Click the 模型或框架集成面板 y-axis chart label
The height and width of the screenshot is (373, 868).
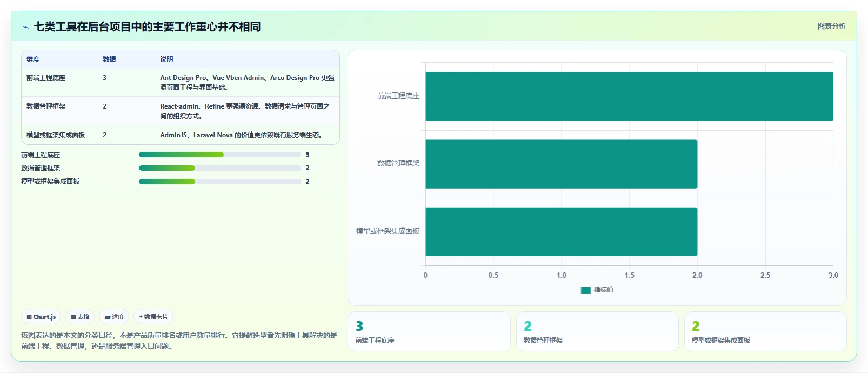pos(388,231)
